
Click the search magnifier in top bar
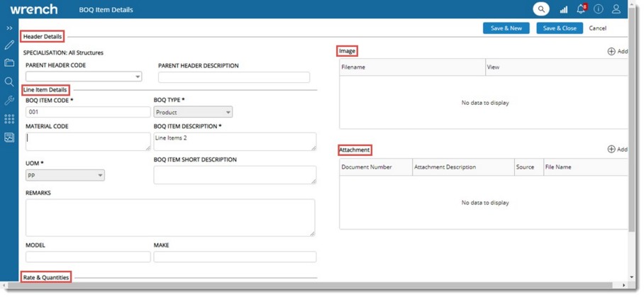[x=541, y=9]
